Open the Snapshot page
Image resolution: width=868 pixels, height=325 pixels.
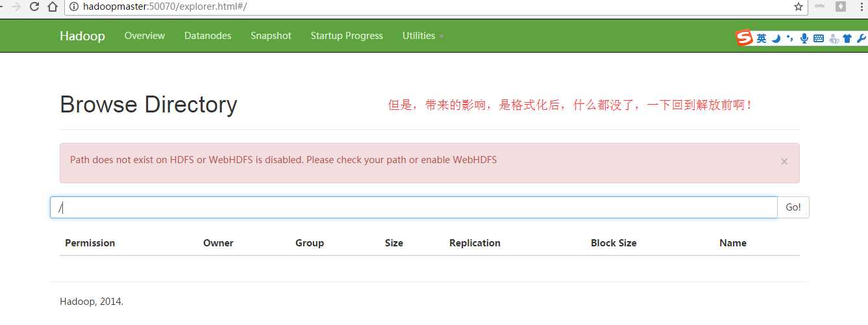tap(271, 36)
